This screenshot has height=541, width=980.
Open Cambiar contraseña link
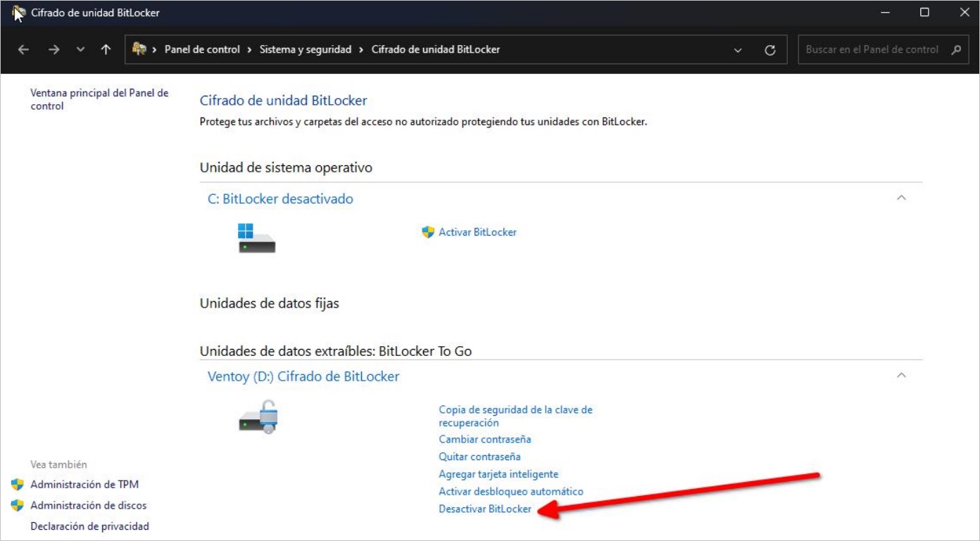point(485,440)
